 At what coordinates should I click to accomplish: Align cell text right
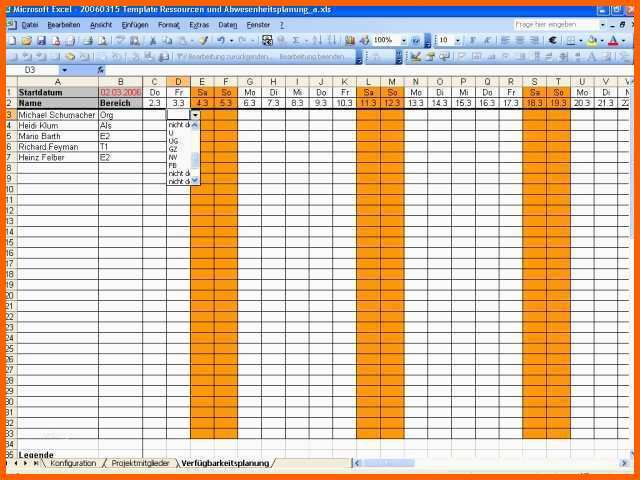(534, 40)
